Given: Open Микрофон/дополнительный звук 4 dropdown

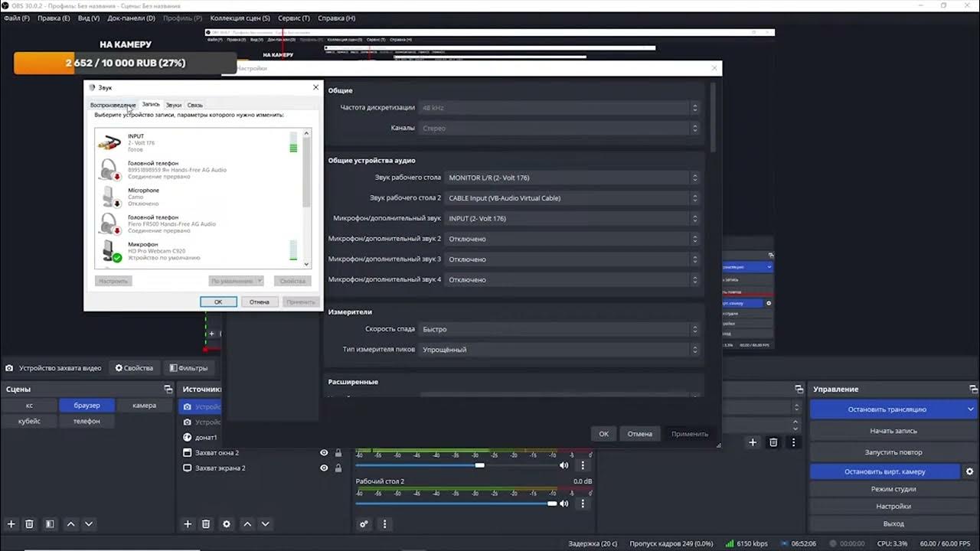Looking at the screenshot, I should (573, 280).
